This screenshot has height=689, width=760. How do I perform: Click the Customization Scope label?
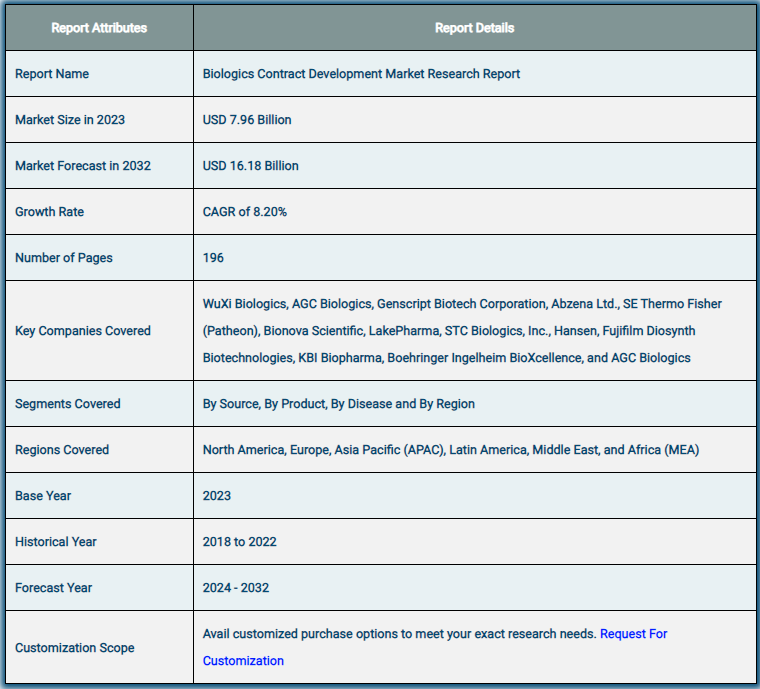pos(75,648)
